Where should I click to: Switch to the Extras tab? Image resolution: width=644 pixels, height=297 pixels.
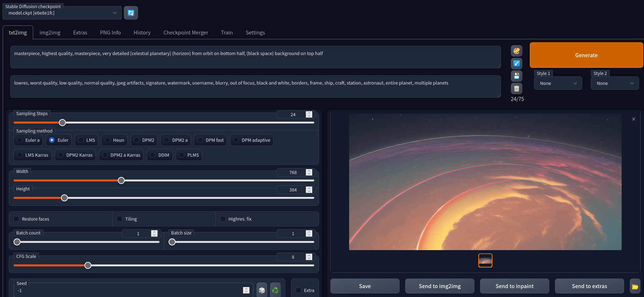pos(80,32)
